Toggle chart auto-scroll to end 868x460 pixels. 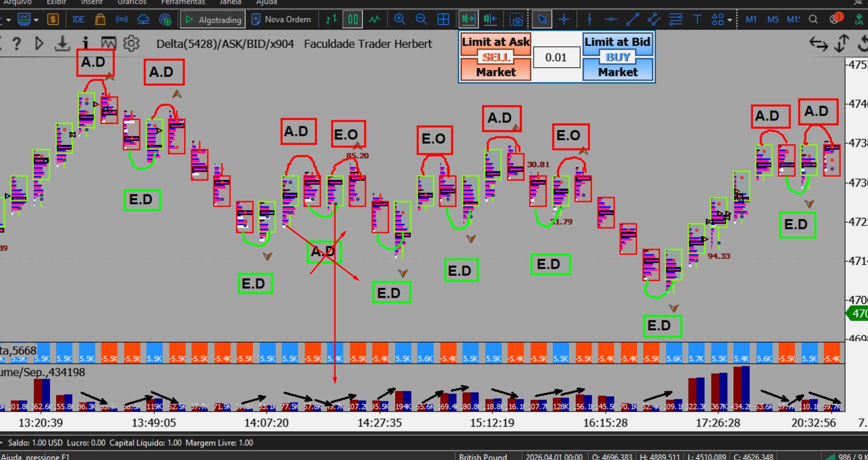pos(468,19)
